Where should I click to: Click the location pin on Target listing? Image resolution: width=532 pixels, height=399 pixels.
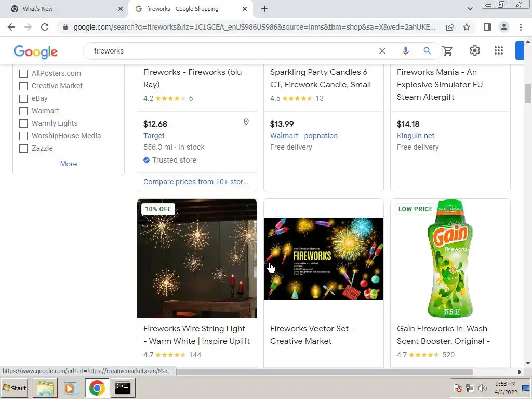tap(246, 122)
